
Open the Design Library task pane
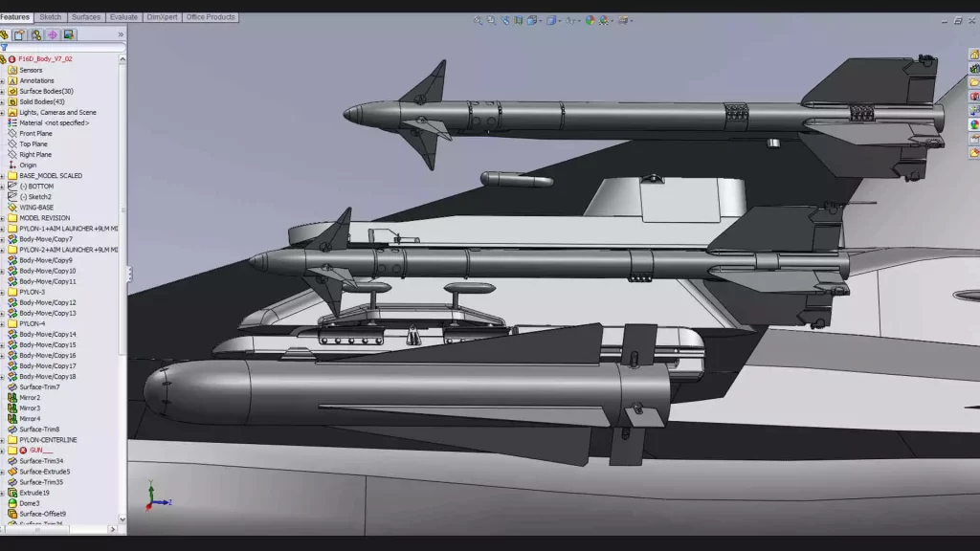pyautogui.click(x=974, y=69)
